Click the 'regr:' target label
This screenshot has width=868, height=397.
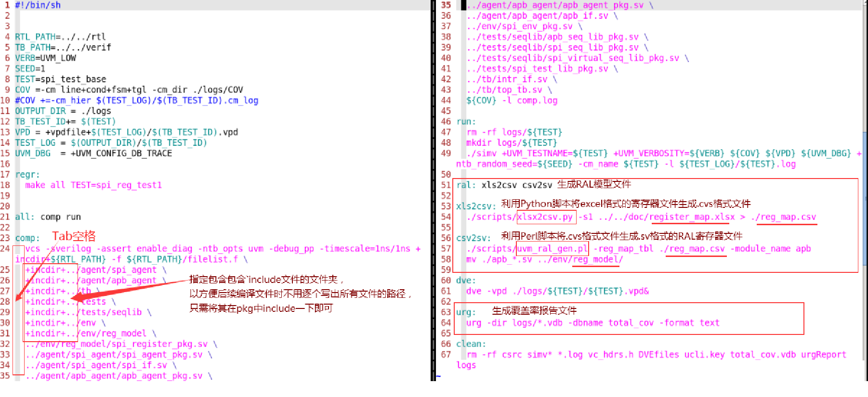[27, 174]
